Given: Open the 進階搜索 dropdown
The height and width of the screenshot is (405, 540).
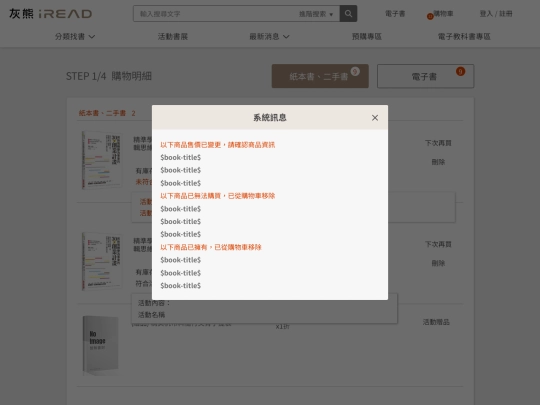Looking at the screenshot, I should 316,14.
